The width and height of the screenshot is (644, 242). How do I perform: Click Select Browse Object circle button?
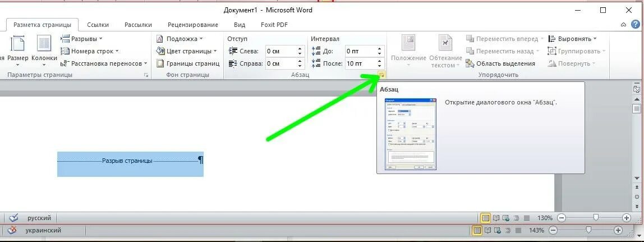coord(637,197)
